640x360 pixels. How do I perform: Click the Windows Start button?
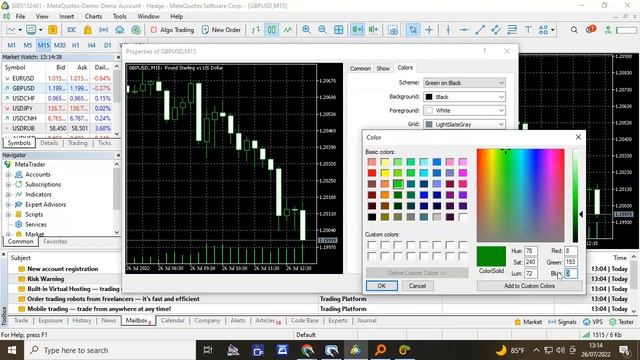(x=11, y=350)
